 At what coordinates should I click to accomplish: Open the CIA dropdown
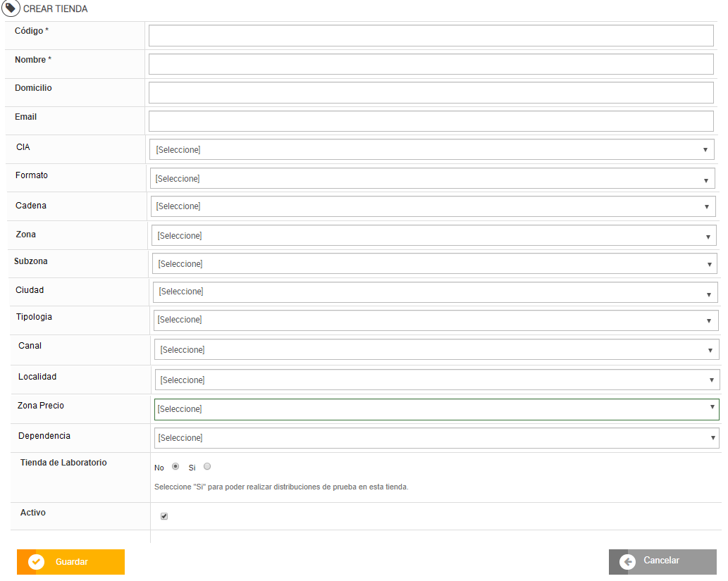[431, 149]
